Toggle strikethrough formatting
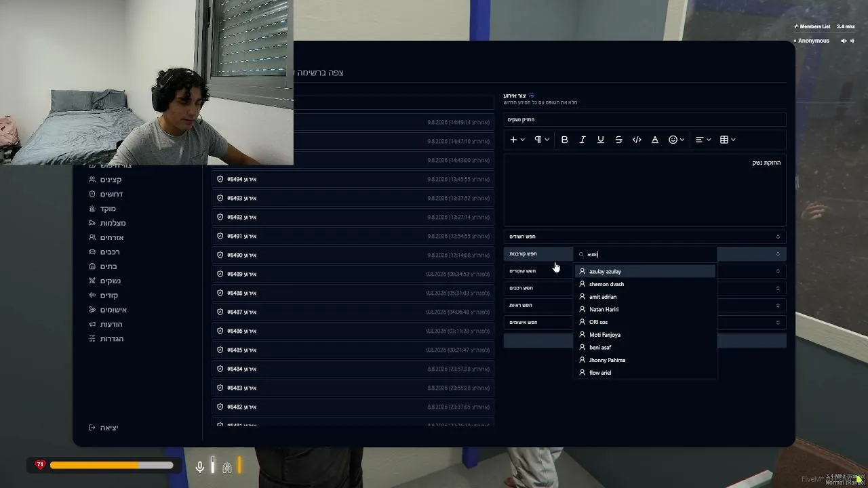 (618, 140)
